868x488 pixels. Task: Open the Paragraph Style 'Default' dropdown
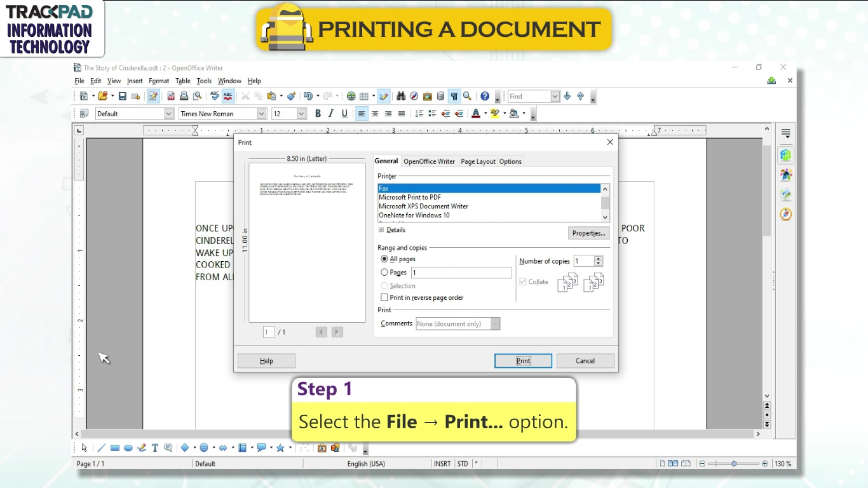tap(169, 114)
